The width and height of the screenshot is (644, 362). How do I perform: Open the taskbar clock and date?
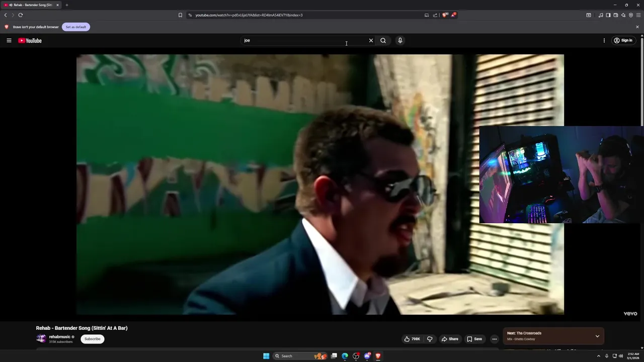click(633, 356)
